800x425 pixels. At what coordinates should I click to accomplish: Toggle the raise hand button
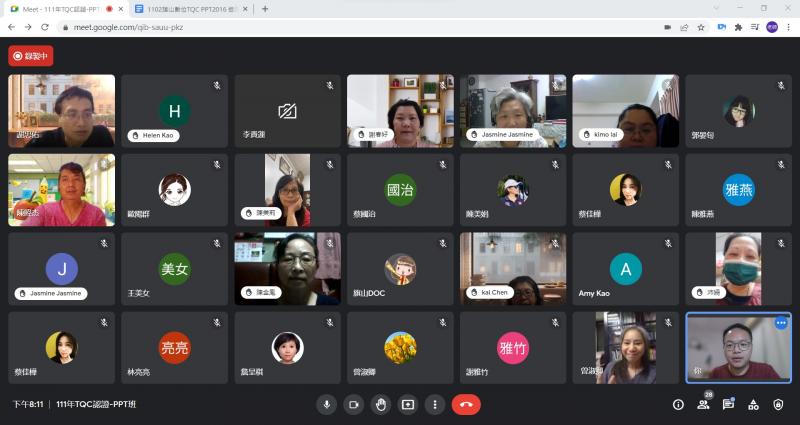[x=380, y=404]
